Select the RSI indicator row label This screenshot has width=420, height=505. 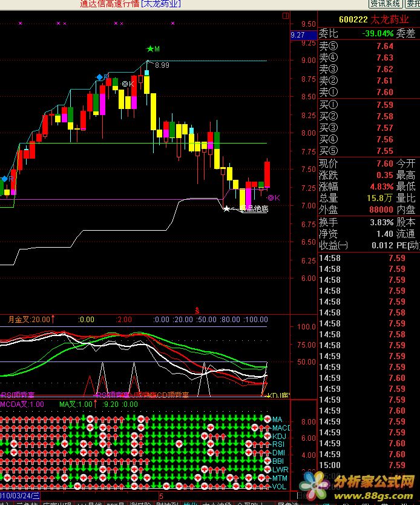pyautogui.click(x=278, y=444)
